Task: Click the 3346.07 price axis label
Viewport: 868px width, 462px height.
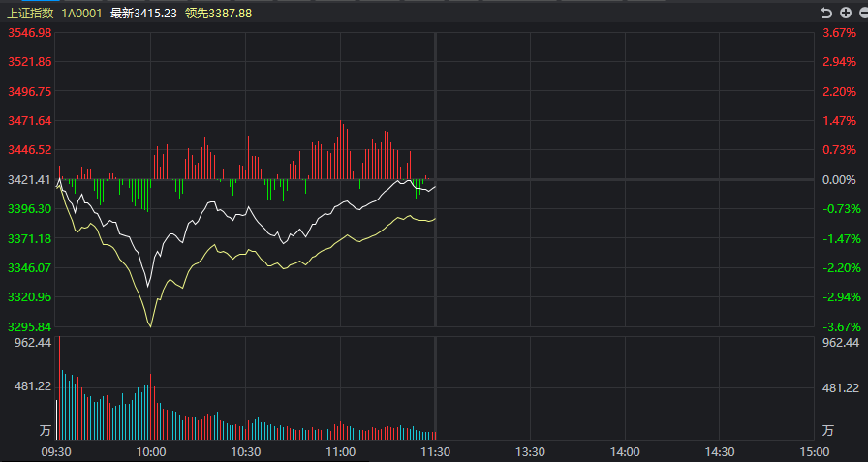Action: pos(30,267)
